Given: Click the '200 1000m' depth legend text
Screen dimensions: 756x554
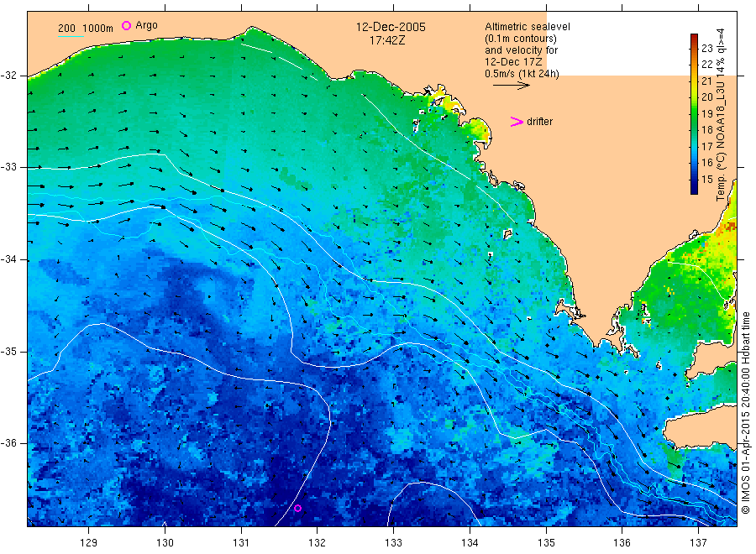Looking at the screenshot, I should pos(86,29).
